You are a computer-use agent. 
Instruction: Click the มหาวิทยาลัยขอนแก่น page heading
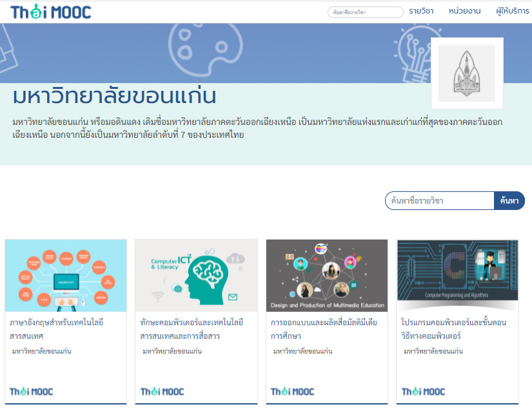(114, 96)
